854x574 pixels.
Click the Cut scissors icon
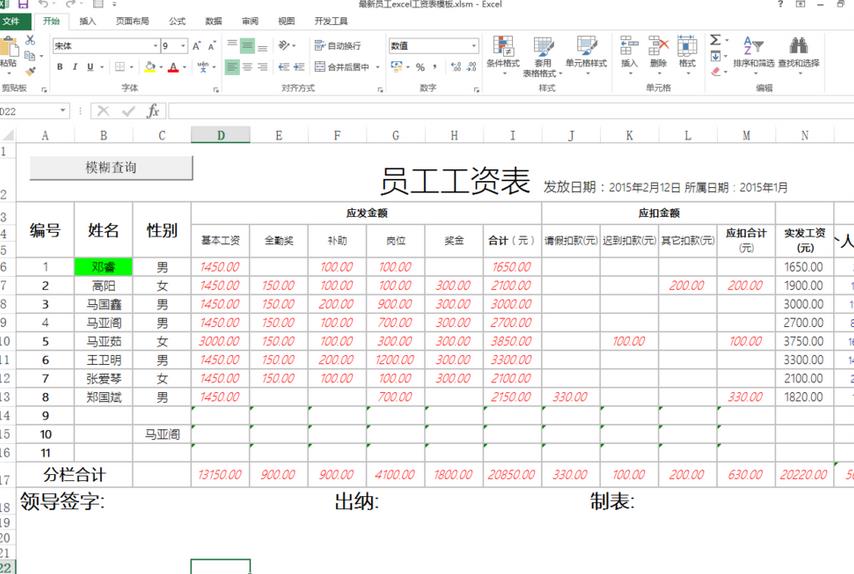(x=30, y=40)
